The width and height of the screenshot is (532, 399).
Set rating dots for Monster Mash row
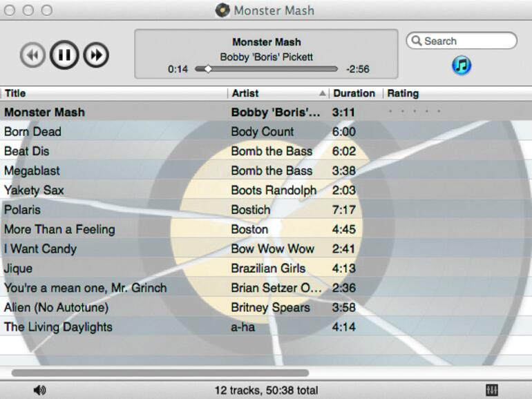(x=415, y=111)
